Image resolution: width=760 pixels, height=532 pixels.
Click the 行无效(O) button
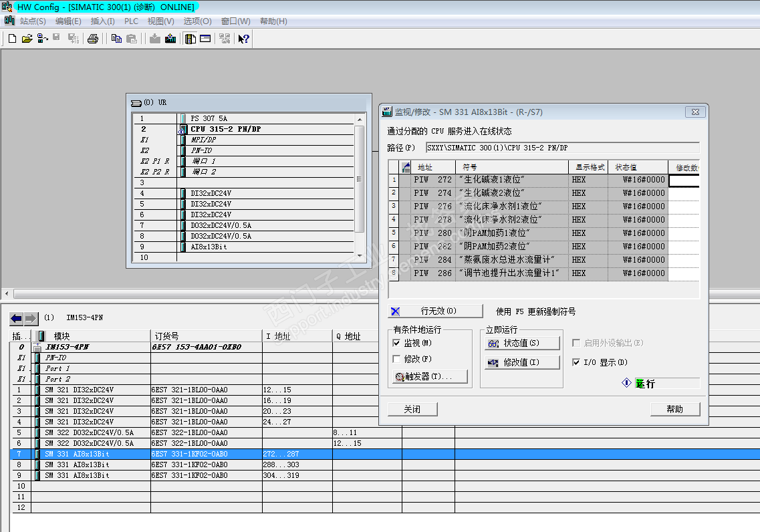tap(435, 311)
